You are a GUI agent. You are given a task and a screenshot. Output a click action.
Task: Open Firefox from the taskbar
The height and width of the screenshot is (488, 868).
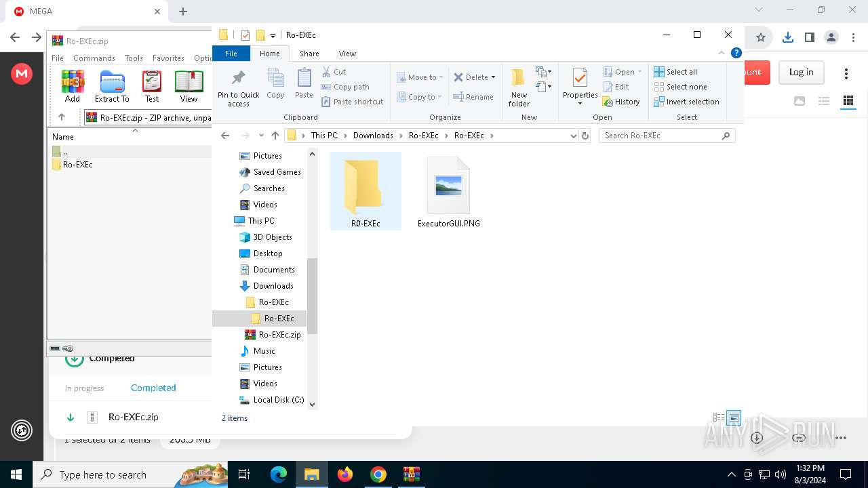[x=345, y=474]
